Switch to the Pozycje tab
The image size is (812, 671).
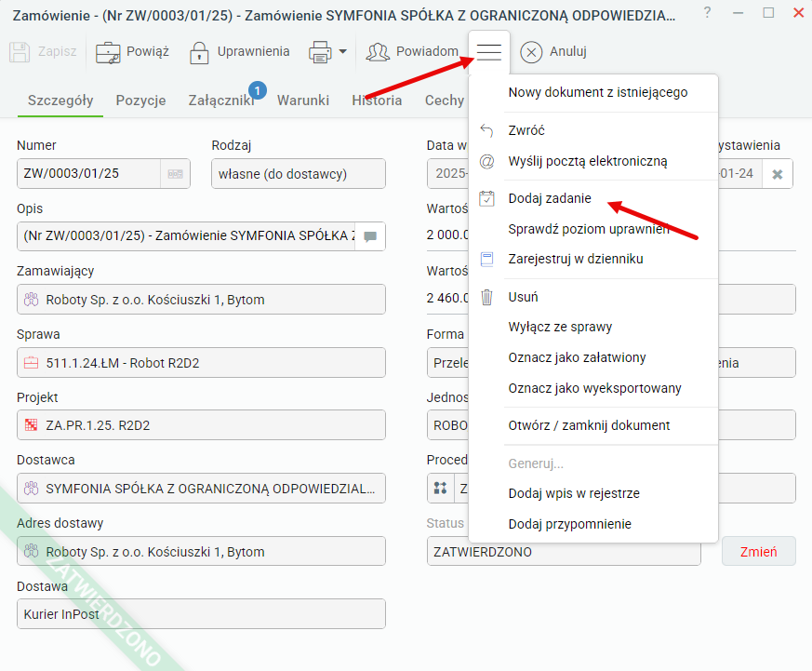pyautogui.click(x=140, y=101)
